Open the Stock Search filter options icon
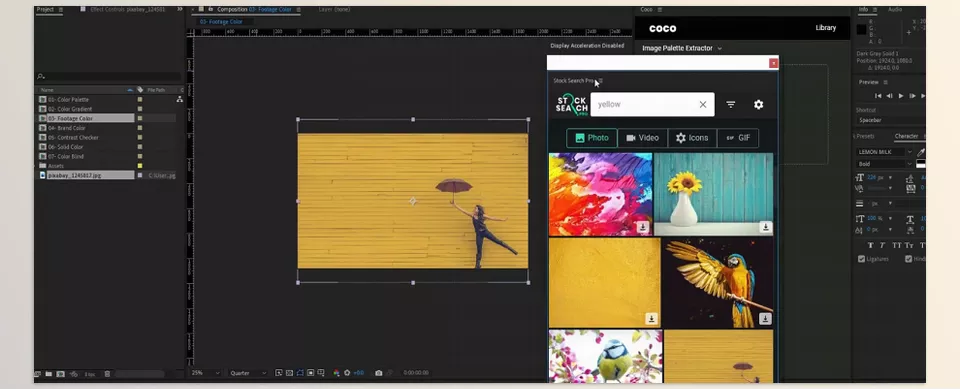Image resolution: width=960 pixels, height=389 pixels. 730,105
